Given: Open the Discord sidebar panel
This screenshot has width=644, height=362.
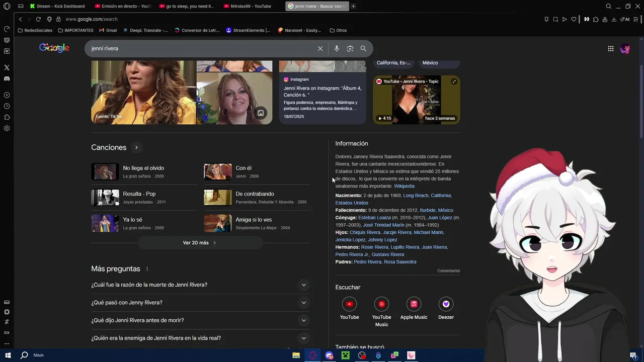Looking at the screenshot, I should coord(7,78).
